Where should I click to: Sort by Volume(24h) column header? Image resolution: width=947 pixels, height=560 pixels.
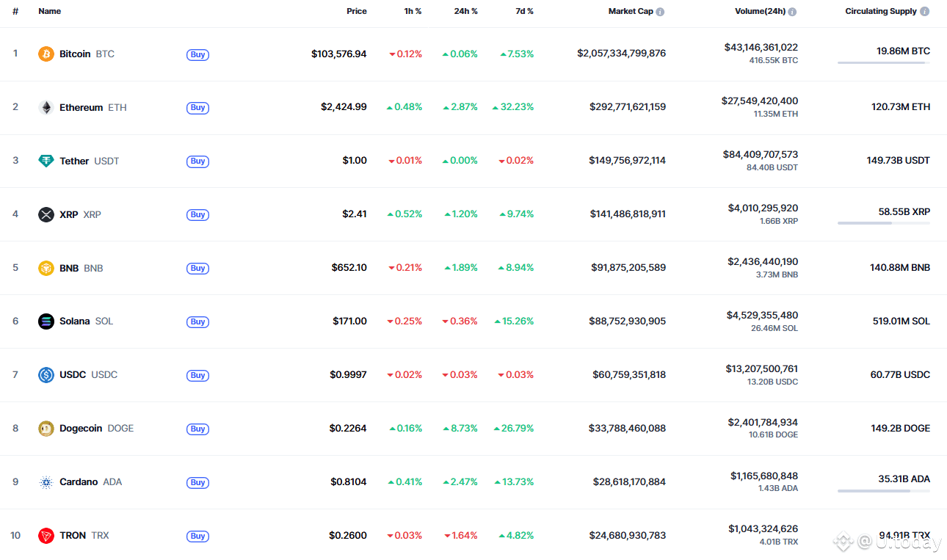[x=760, y=12]
